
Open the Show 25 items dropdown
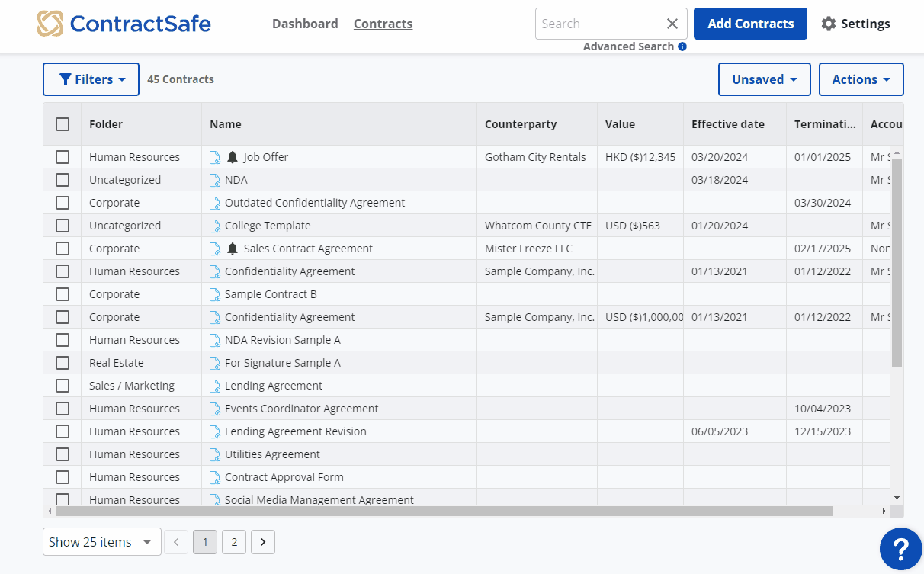(101, 542)
